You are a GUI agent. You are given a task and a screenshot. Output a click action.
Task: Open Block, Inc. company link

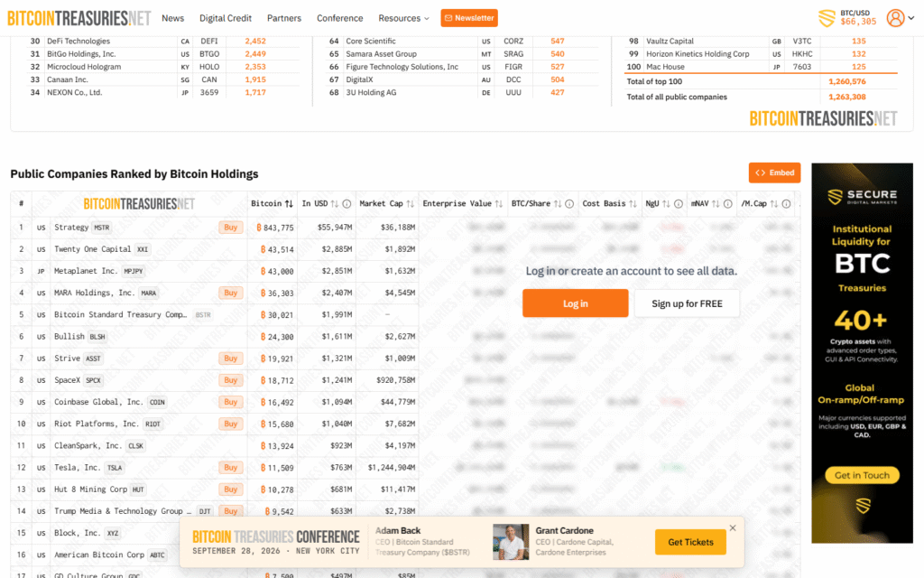pyautogui.click(x=78, y=533)
